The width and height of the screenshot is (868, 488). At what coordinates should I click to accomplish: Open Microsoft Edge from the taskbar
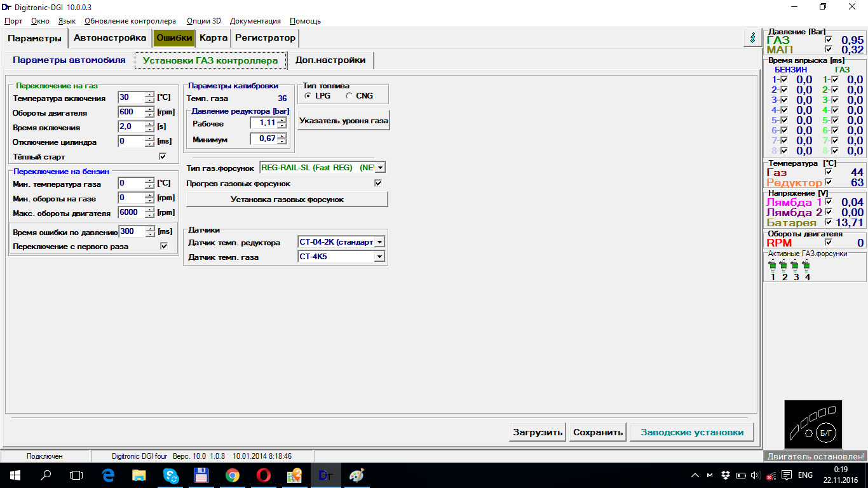(x=108, y=475)
